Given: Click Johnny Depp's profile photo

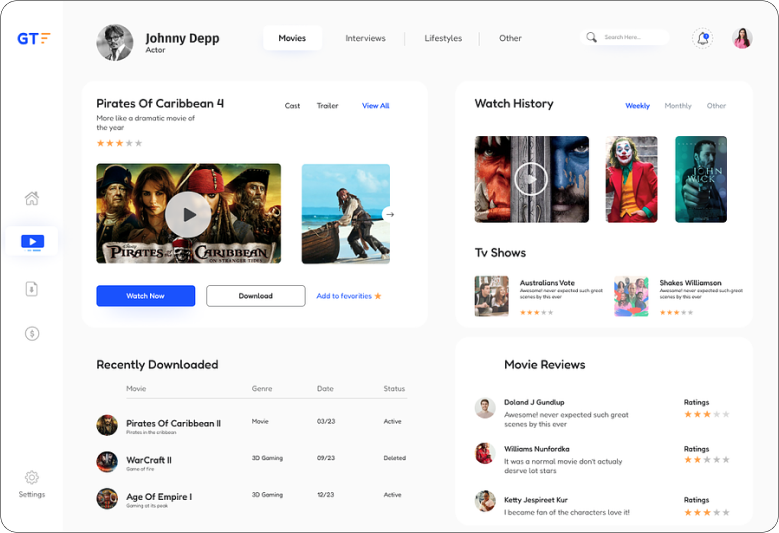Looking at the screenshot, I should 115,43.
